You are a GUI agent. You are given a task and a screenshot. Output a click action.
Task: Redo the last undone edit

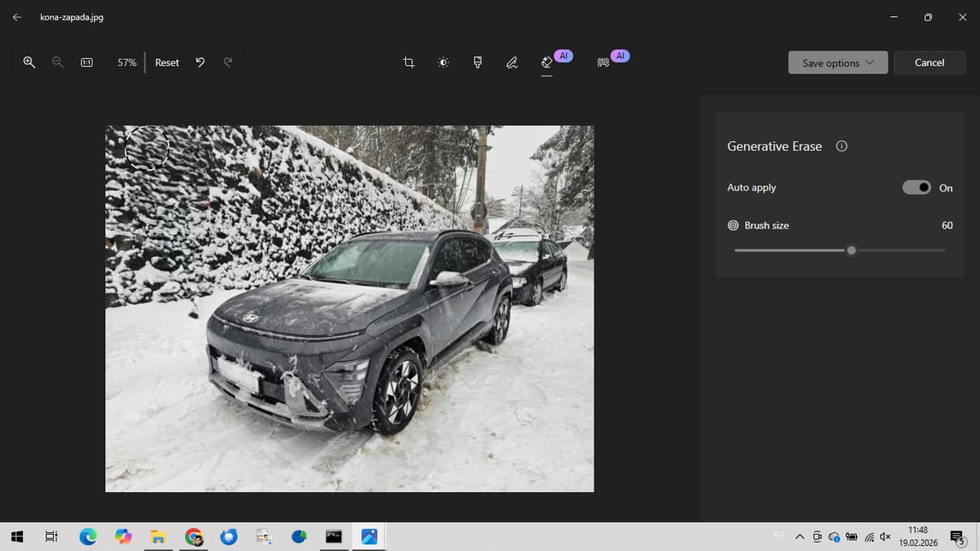(x=228, y=62)
